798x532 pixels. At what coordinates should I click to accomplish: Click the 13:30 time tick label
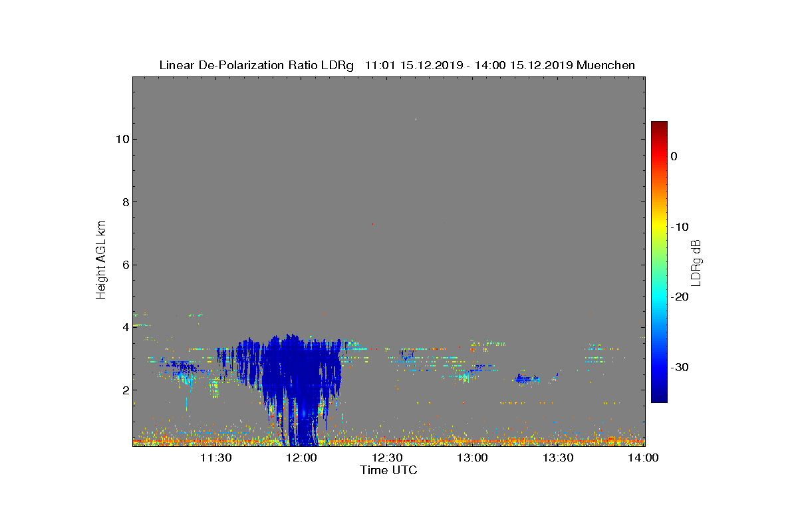558,458
